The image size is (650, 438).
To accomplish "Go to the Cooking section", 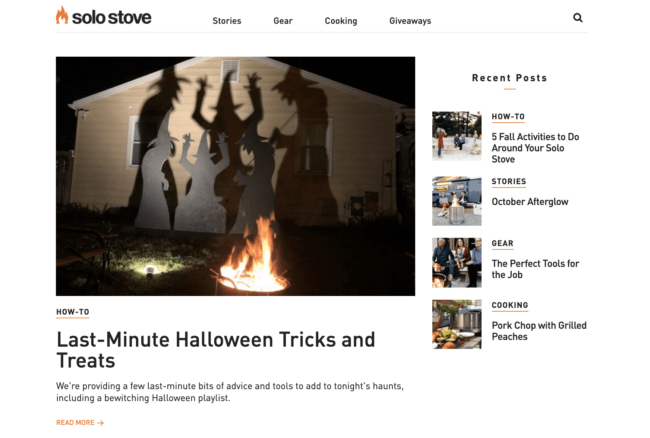I will (341, 21).
